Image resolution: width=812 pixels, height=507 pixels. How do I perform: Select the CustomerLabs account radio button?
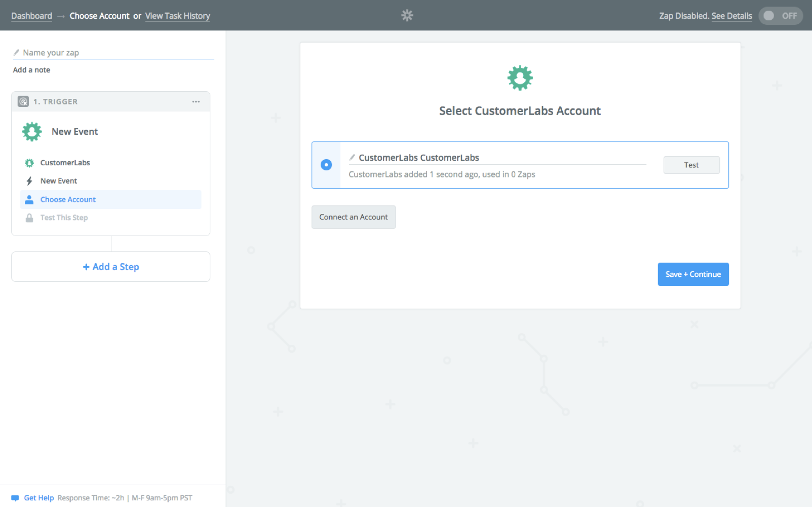(326, 165)
